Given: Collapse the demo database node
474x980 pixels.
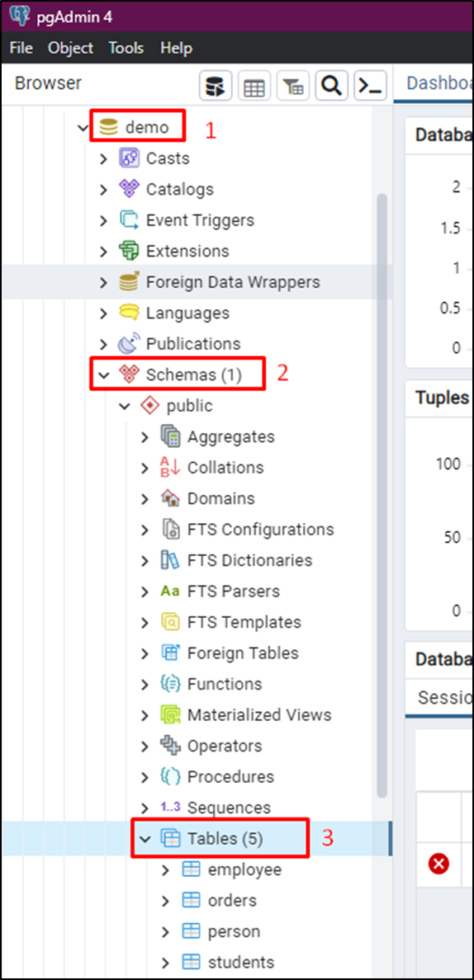Looking at the screenshot, I should [83, 128].
